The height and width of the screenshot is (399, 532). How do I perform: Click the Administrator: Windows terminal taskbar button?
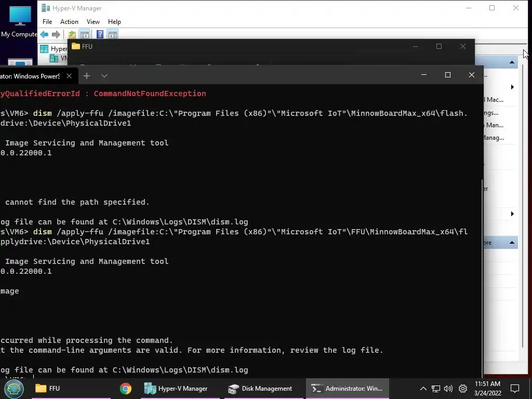[347, 389]
